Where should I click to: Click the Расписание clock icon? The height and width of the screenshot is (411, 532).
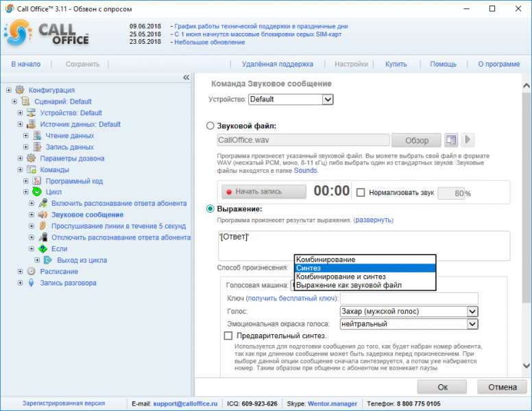[x=32, y=272]
